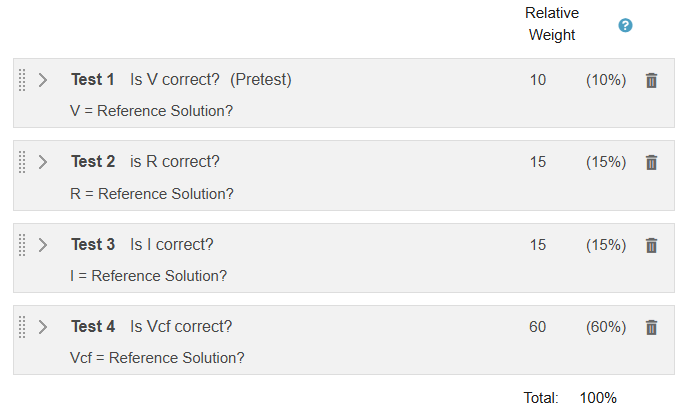Screen dimensions: 685x414
Task: Expand Test 4 details chevron
Action: (43, 327)
